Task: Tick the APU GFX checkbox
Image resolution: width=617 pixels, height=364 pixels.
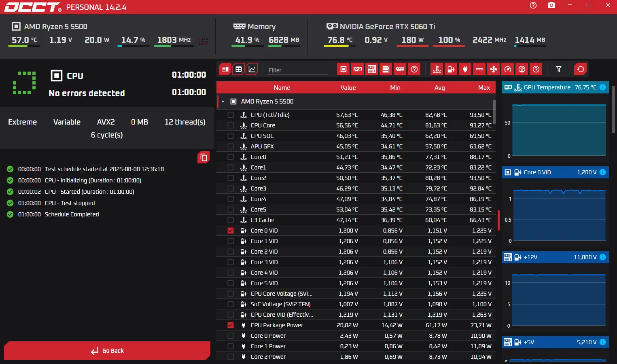Action: [x=231, y=146]
